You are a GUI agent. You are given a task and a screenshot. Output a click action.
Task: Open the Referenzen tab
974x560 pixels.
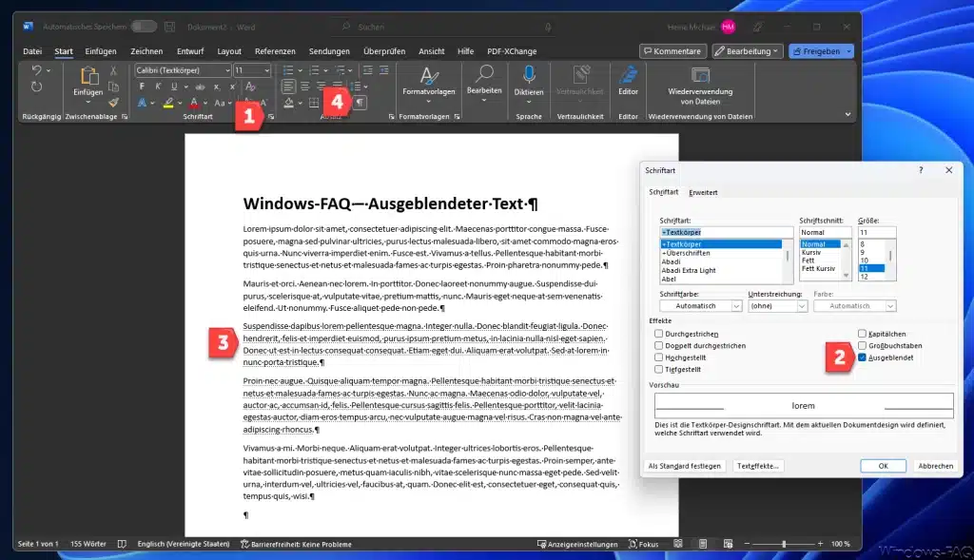[275, 51]
